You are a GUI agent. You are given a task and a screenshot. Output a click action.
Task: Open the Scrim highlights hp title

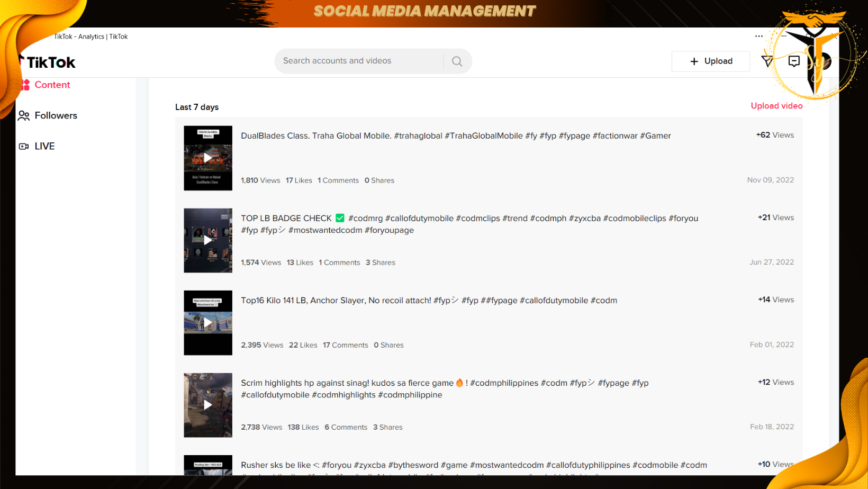(445, 388)
